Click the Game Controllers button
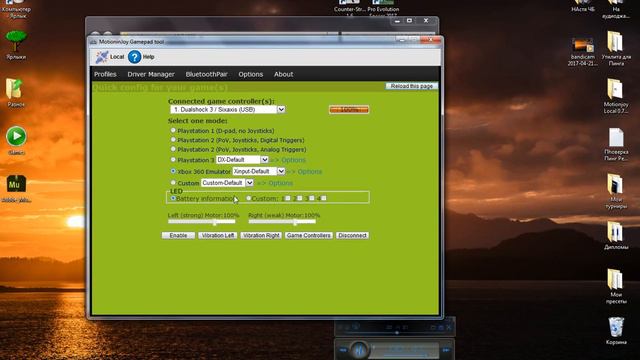This screenshot has width=640, height=360. pos(309,236)
